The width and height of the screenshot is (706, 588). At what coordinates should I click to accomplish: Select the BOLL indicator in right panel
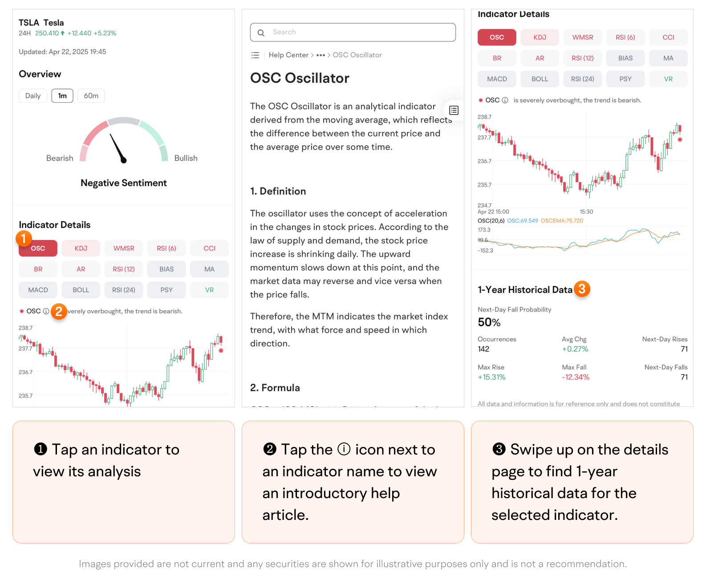click(540, 79)
